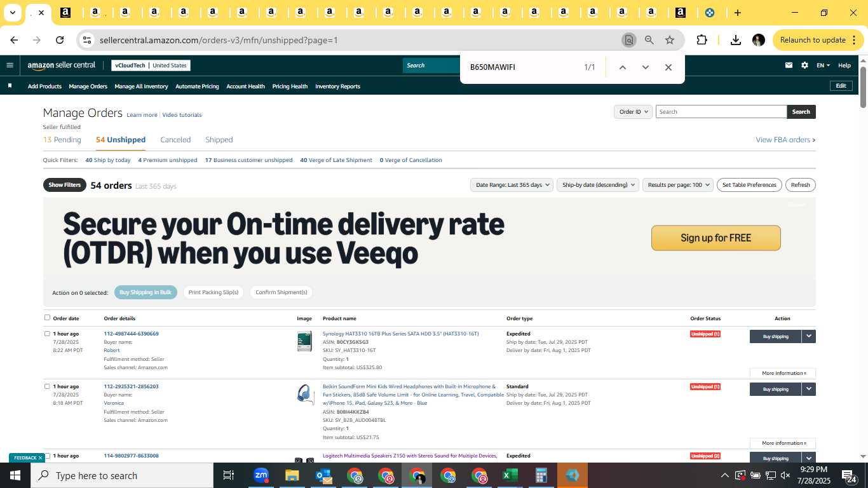Image resolution: width=868 pixels, height=488 pixels.
Task: Bookmark this page with star icon
Action: 670,40
